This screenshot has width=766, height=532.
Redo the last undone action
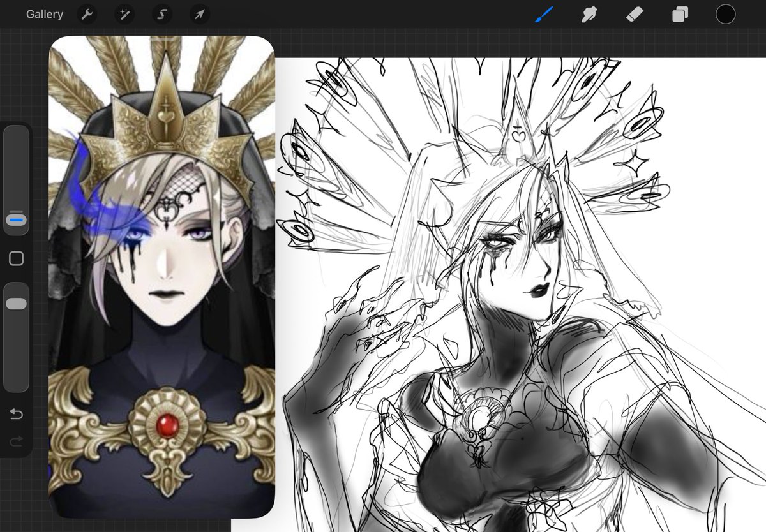click(x=17, y=440)
